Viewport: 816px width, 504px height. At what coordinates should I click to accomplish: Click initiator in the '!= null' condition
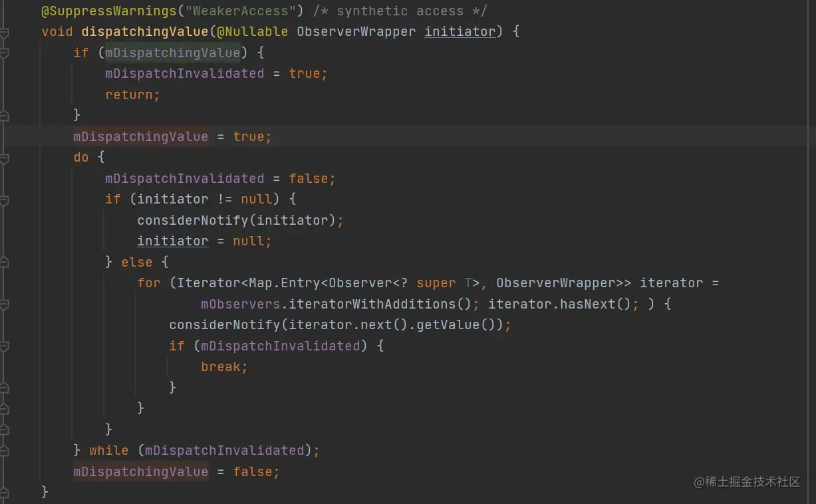173,199
